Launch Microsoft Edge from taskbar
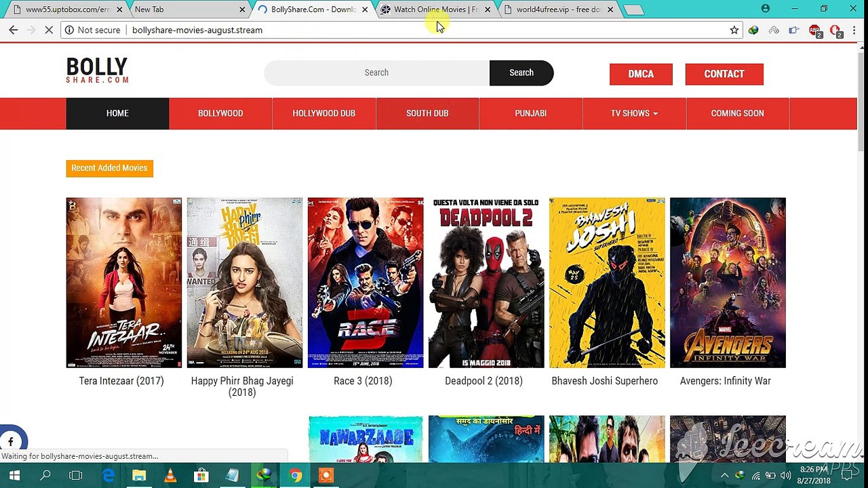Screen dimensions: 868x488 [108, 476]
